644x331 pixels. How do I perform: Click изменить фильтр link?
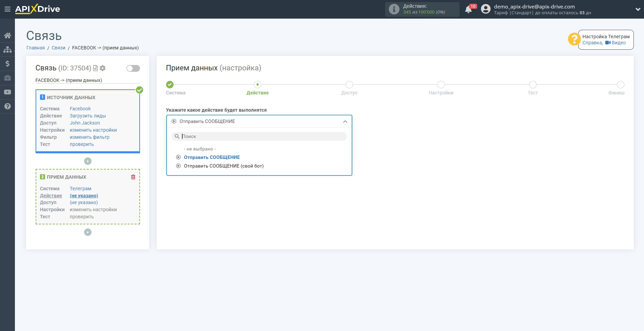click(x=89, y=137)
